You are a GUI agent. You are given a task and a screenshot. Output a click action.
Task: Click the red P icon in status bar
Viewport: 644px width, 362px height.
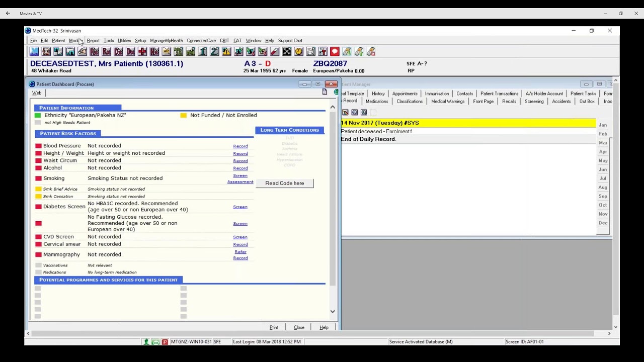[165, 342]
